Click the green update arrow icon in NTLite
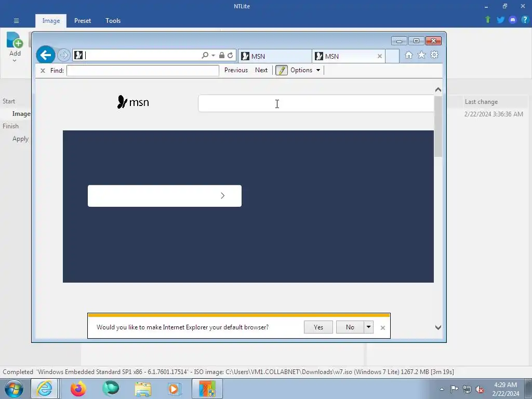The image size is (532, 399). [488, 20]
